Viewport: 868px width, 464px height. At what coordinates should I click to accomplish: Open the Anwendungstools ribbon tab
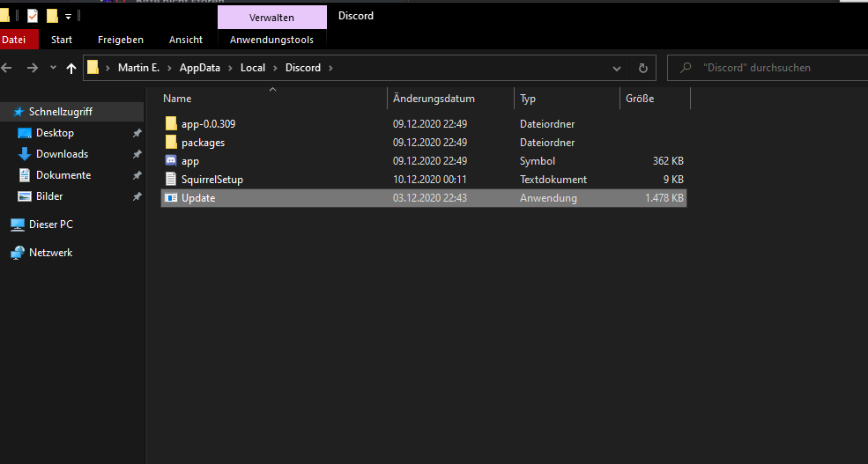point(271,40)
